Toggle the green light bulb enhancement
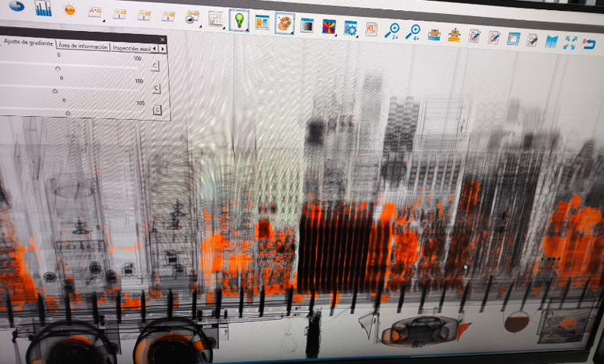This screenshot has width=604, height=364. click(x=239, y=20)
